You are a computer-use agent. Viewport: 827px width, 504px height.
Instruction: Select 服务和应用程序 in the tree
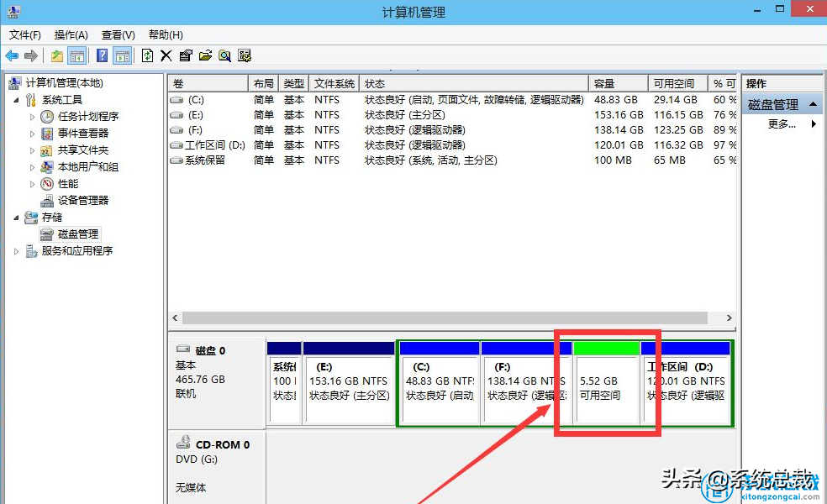click(77, 251)
